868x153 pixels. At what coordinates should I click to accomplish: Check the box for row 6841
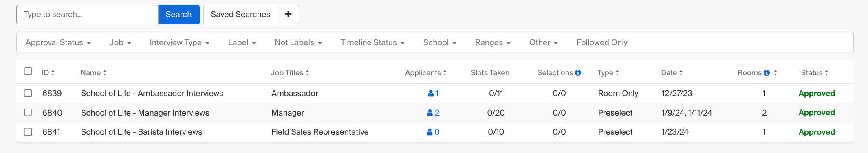click(x=28, y=132)
